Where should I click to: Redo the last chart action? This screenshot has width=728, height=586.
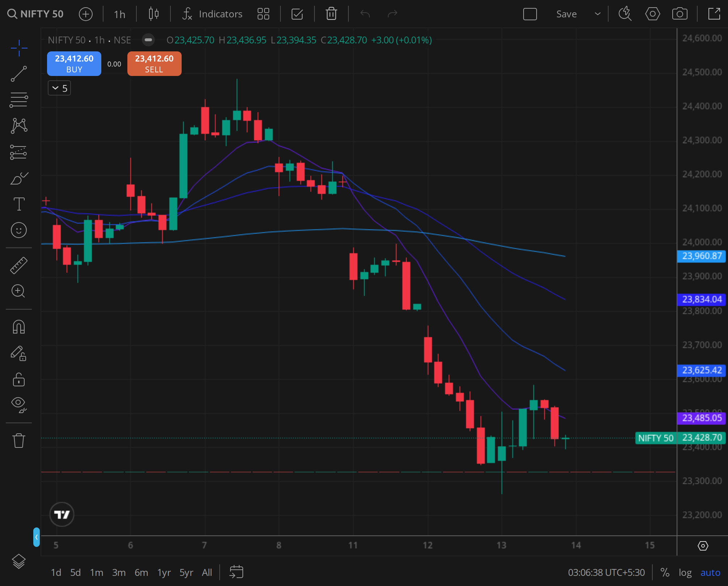pos(393,14)
